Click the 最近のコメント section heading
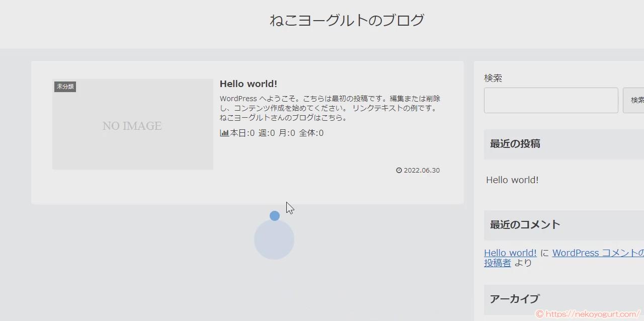The height and width of the screenshot is (321, 644). [525, 225]
